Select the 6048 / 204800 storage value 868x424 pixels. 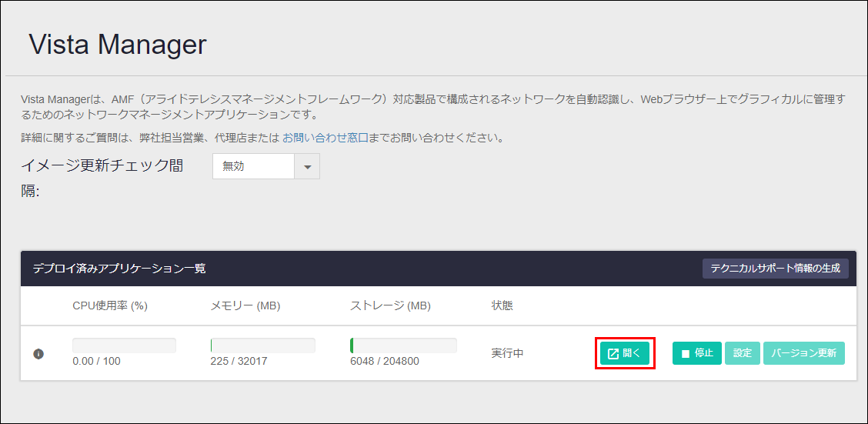(x=385, y=362)
